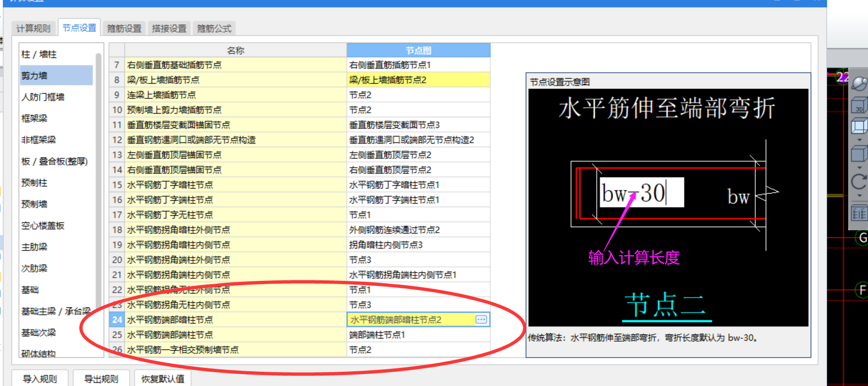Choose 人防门框墙 in the component list

click(x=56, y=97)
